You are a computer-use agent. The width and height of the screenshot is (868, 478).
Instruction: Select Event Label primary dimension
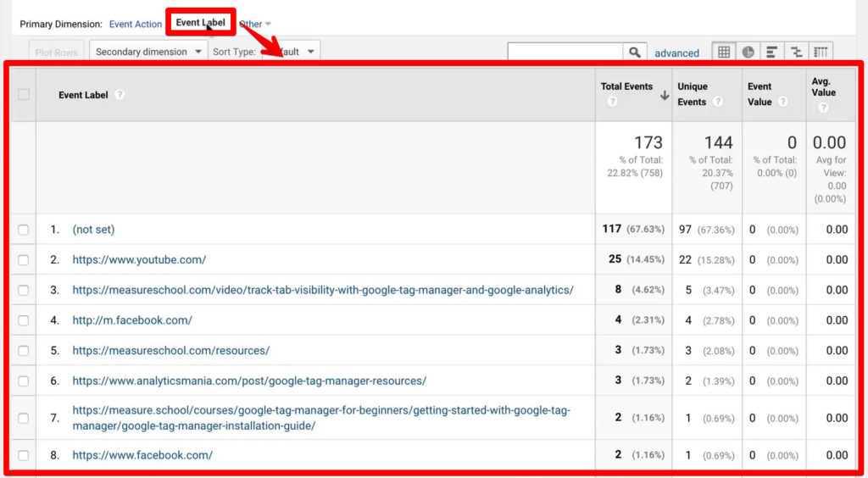pyautogui.click(x=200, y=23)
